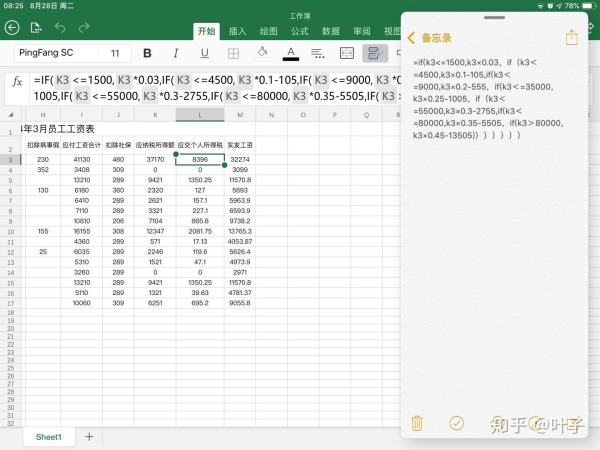Delete the note with trash icon
The height and width of the screenshot is (450, 600).
(419, 423)
